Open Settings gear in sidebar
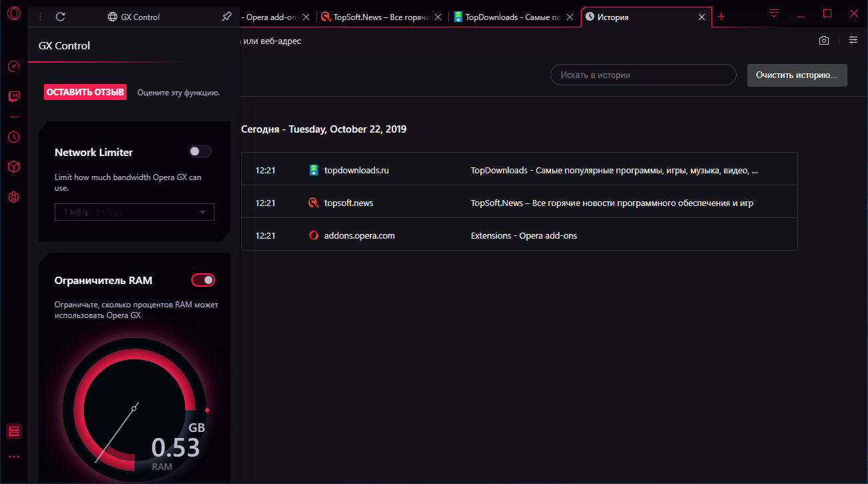The image size is (868, 484). pyautogui.click(x=13, y=197)
